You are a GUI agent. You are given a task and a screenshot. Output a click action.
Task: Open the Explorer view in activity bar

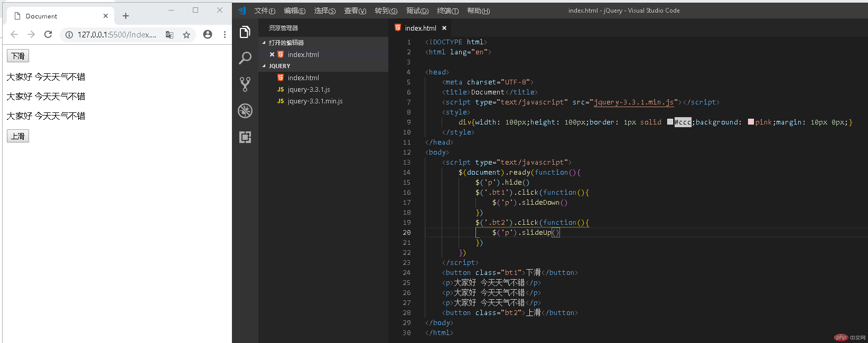click(x=245, y=32)
